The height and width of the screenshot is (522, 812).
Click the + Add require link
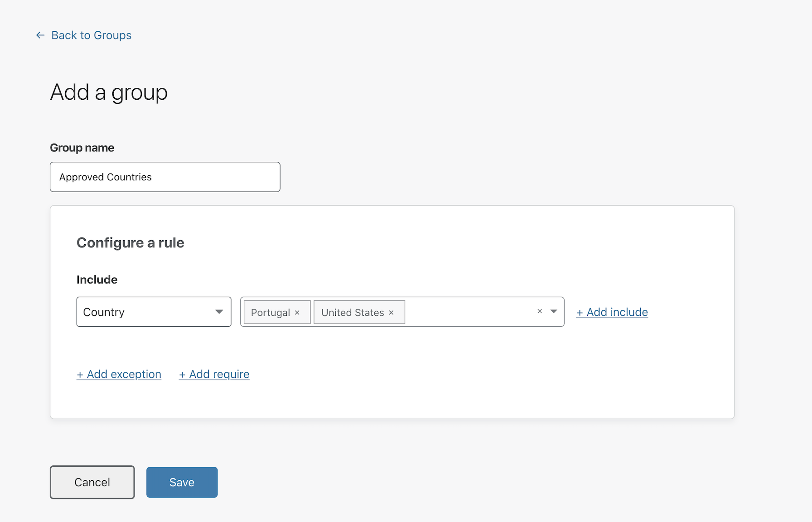pos(214,374)
